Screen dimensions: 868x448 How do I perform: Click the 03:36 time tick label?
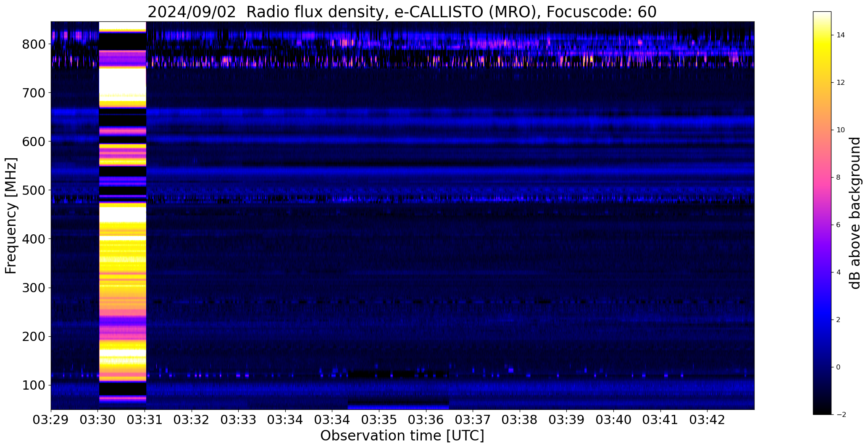[426, 420]
